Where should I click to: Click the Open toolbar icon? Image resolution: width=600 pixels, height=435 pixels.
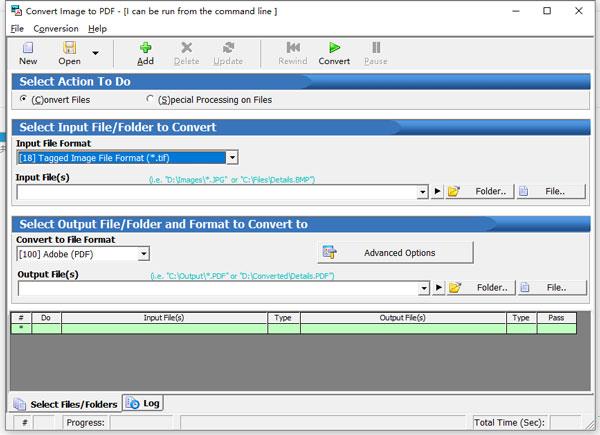(x=69, y=48)
